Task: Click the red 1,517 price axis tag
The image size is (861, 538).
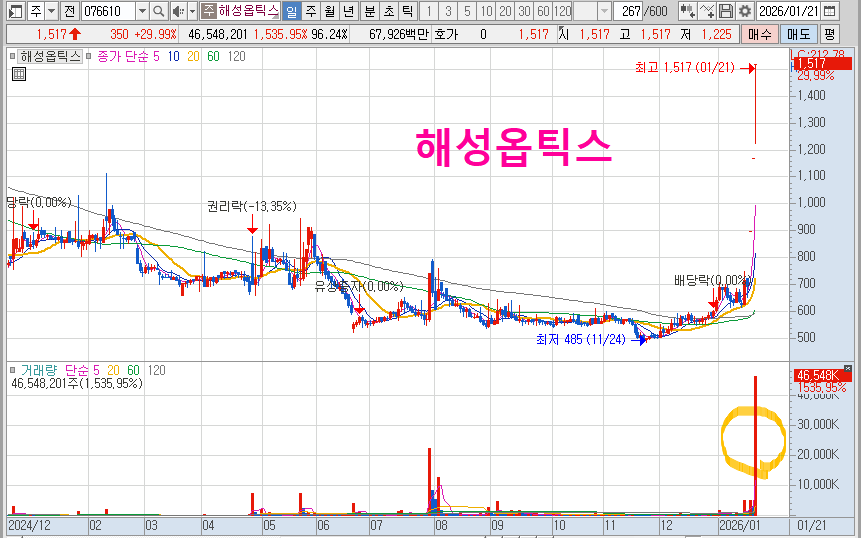Action: [x=824, y=64]
